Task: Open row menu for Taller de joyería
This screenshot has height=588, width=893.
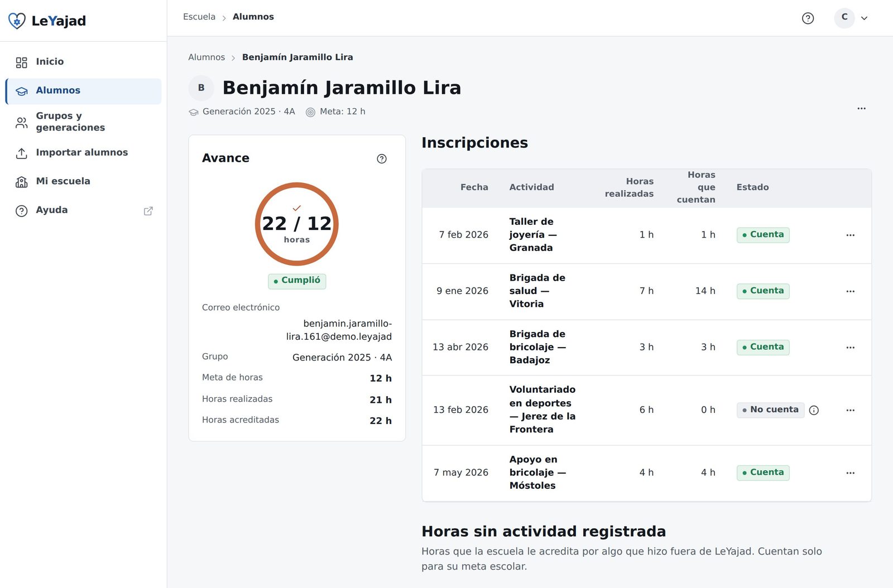Action: (x=851, y=235)
